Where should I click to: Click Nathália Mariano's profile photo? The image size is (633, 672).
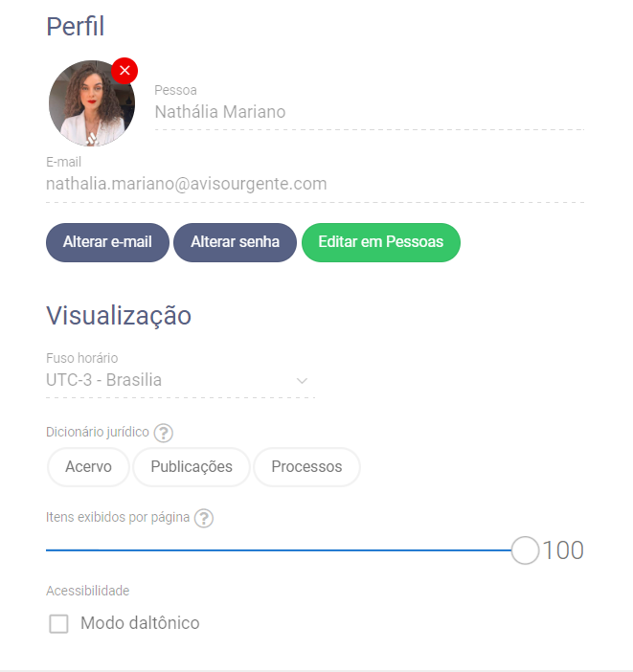coord(92,103)
